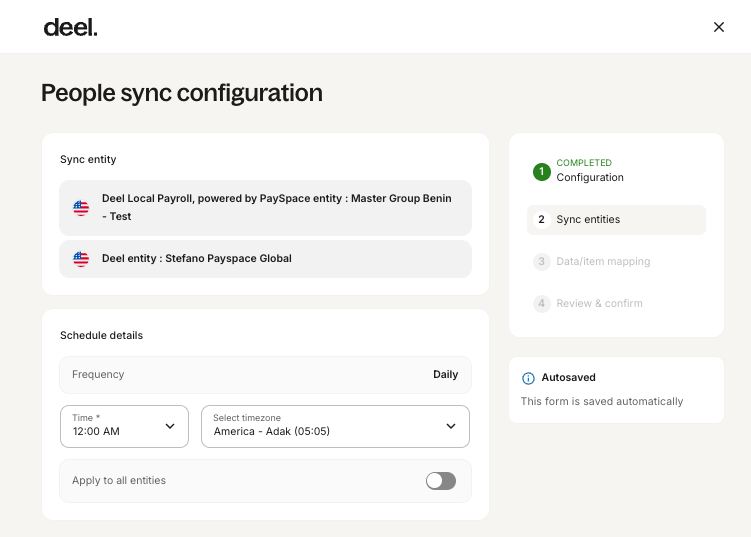Click the Autosaved info icon
751x537 pixels.
click(528, 378)
